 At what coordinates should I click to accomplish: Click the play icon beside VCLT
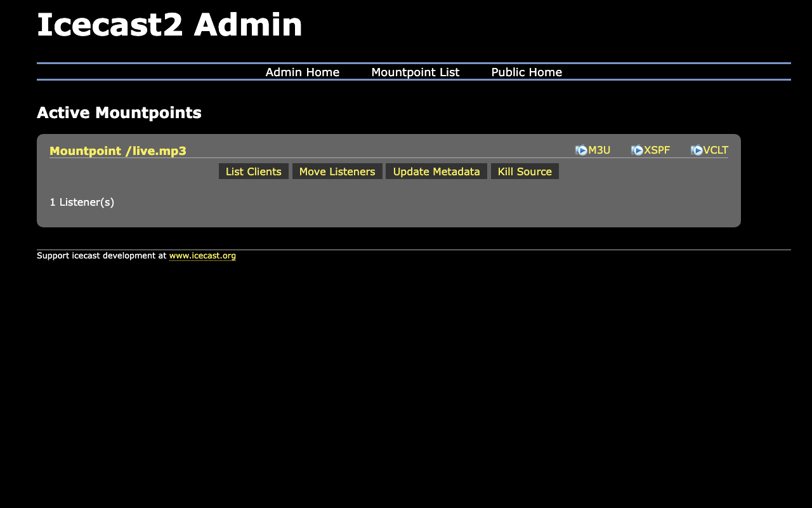click(697, 150)
